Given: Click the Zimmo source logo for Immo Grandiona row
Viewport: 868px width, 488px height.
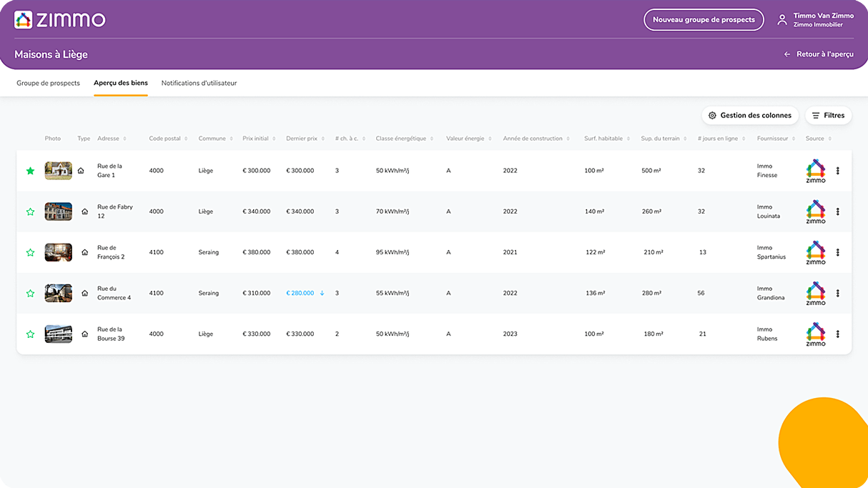Looking at the screenshot, I should (x=816, y=293).
